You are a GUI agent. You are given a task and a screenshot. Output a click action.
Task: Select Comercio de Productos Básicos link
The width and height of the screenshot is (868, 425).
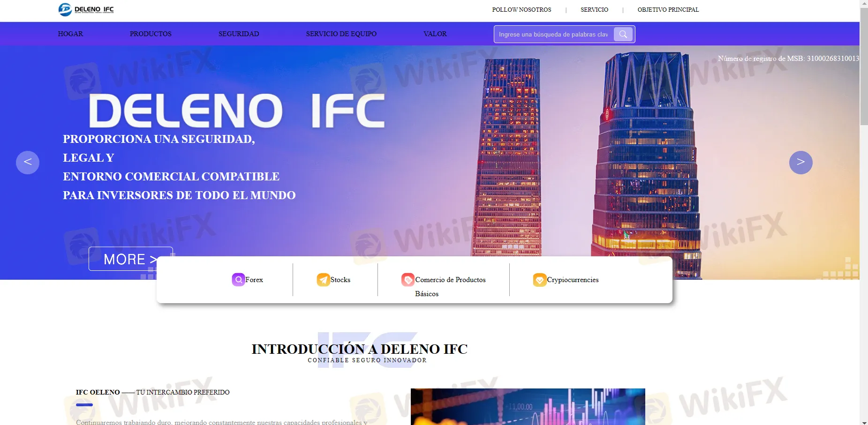point(450,286)
